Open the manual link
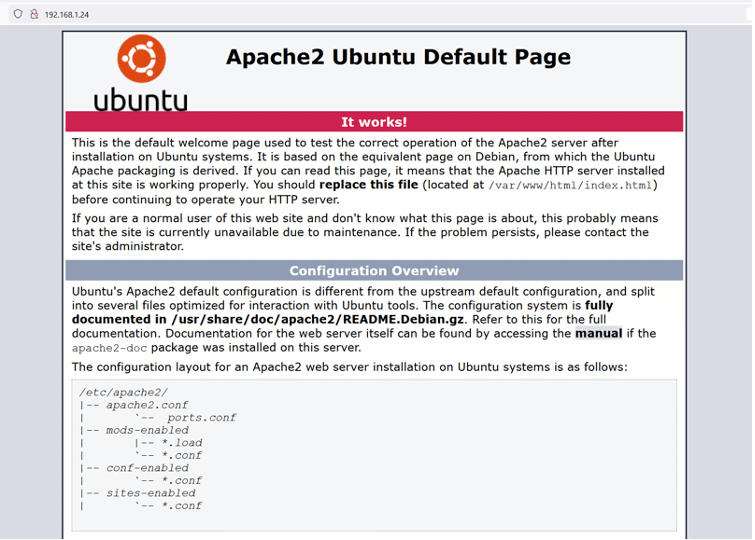The image size is (755, 540). (598, 333)
